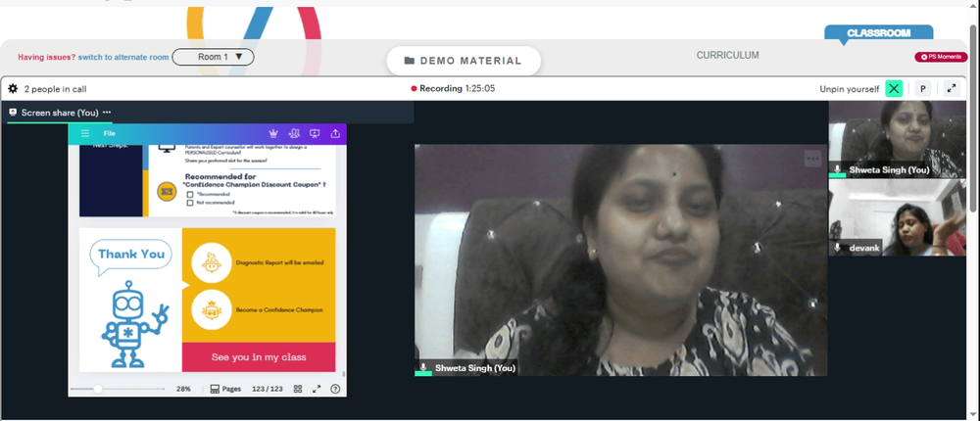This screenshot has height=421, width=980.
Task: Click Diagnostic Report will be emailed text
Action: (x=280, y=263)
